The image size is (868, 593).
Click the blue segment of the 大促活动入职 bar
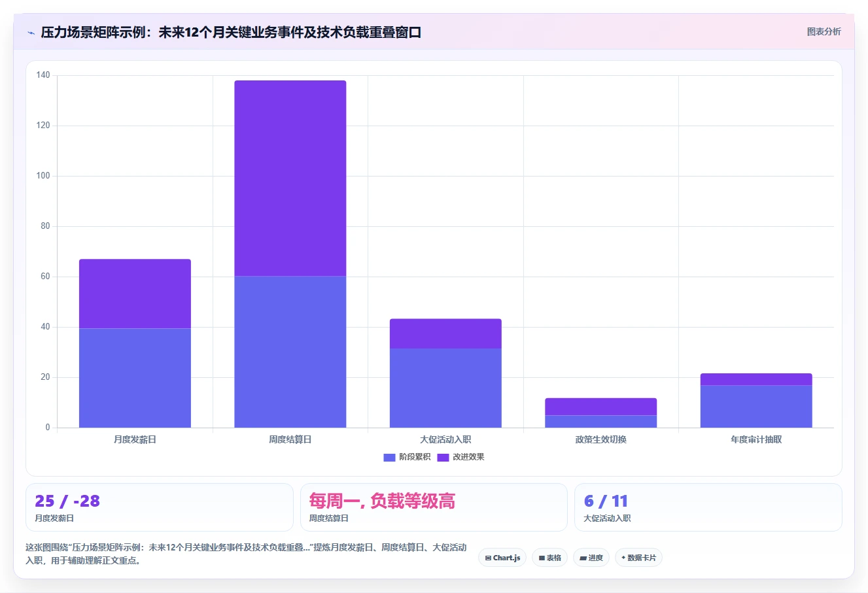[445, 388]
